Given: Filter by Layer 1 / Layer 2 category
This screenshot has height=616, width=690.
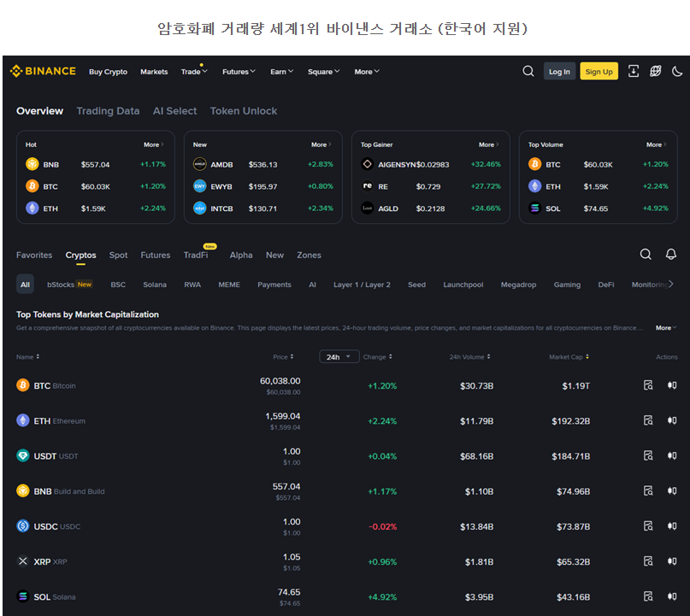Looking at the screenshot, I should pyautogui.click(x=362, y=285).
